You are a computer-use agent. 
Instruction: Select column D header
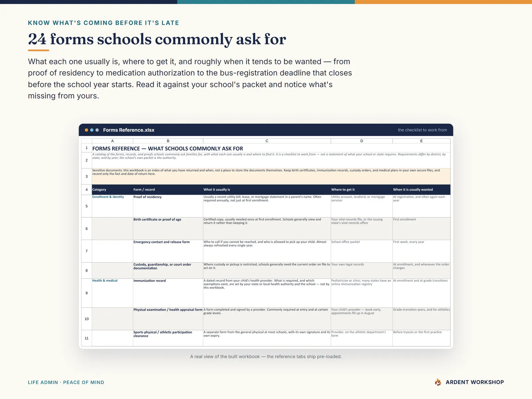[362, 141]
